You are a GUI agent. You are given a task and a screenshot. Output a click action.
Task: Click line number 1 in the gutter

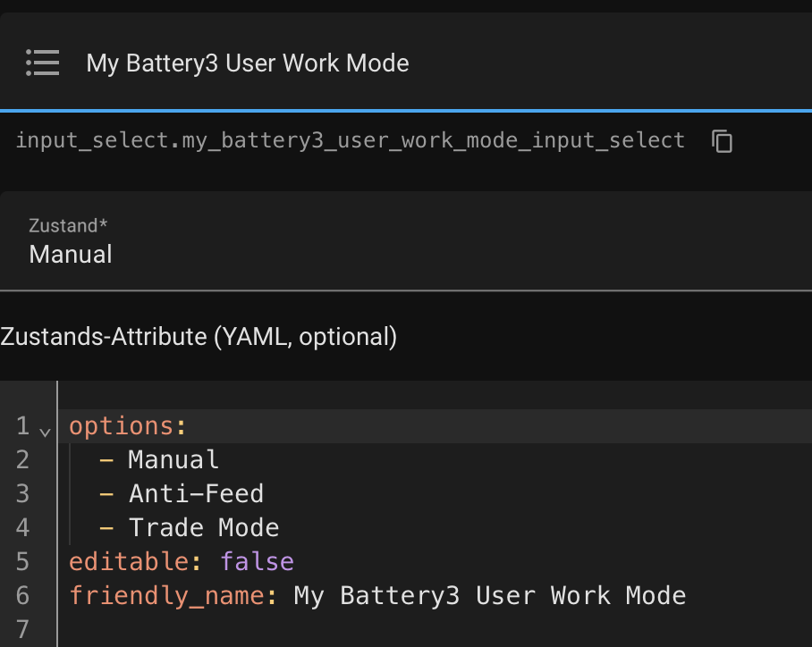click(x=22, y=426)
